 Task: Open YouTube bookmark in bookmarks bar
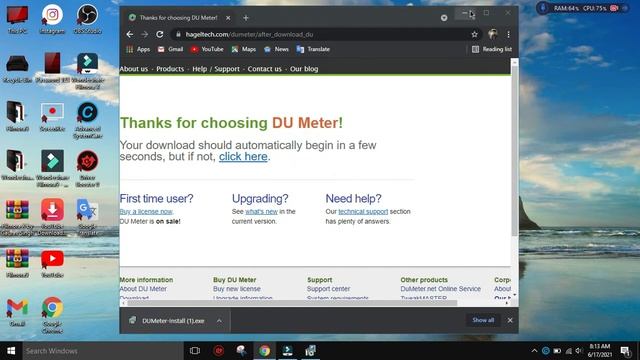[207, 49]
